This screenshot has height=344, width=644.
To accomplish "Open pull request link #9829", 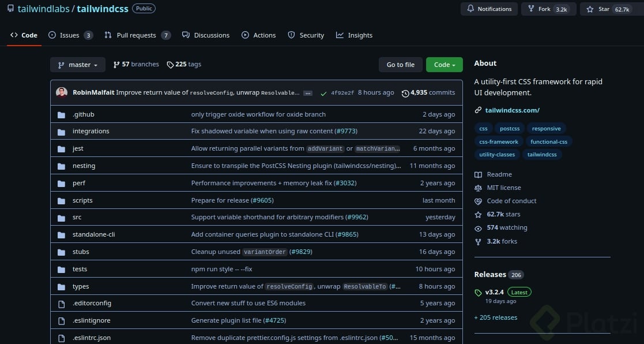I will (300, 252).
